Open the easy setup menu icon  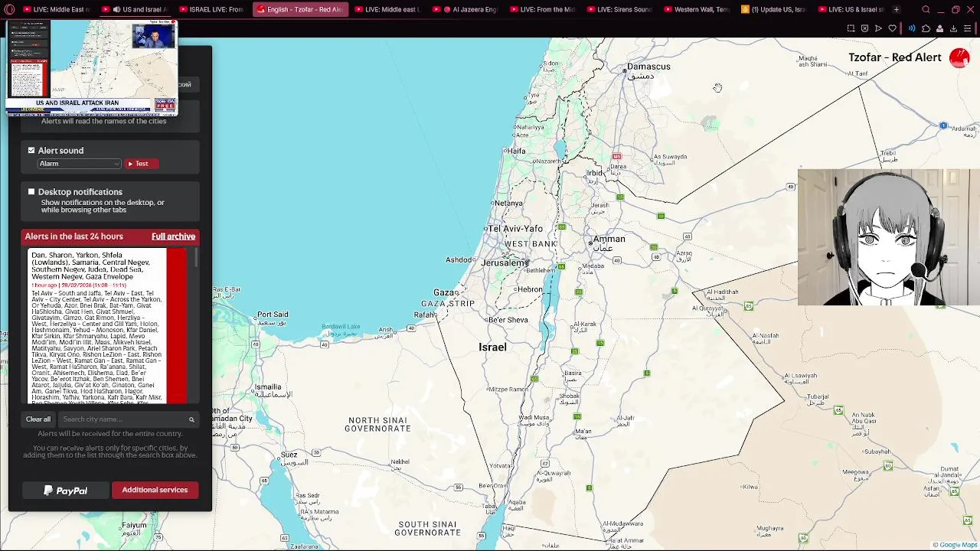[x=967, y=28]
